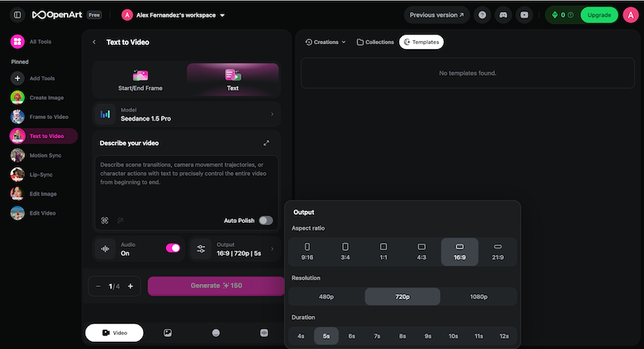The width and height of the screenshot is (644, 349).
Task: Select the last icon in bottom mode bar
Action: (264, 333)
